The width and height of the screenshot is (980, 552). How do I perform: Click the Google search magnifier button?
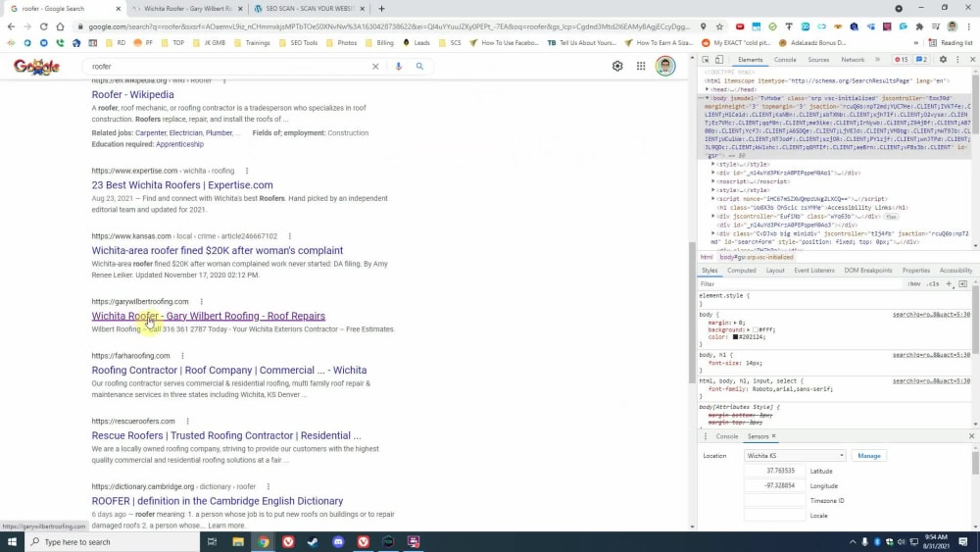click(x=419, y=67)
